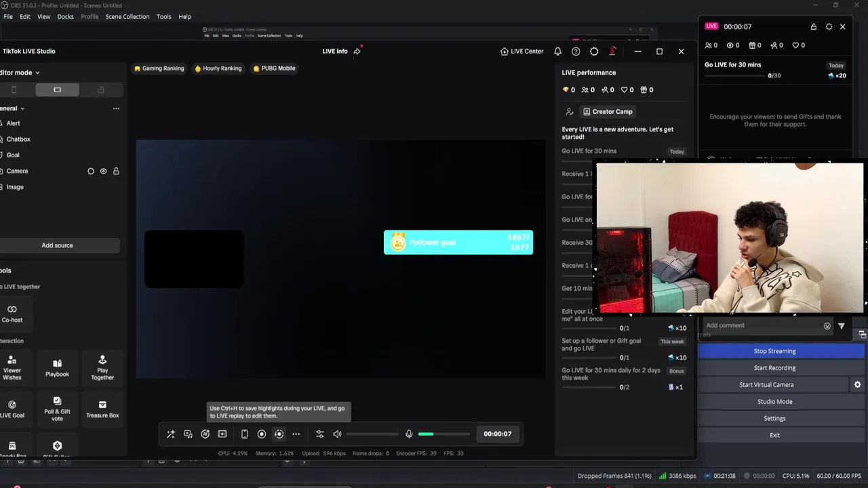
Task: Select the Chatbox source
Action: point(18,139)
